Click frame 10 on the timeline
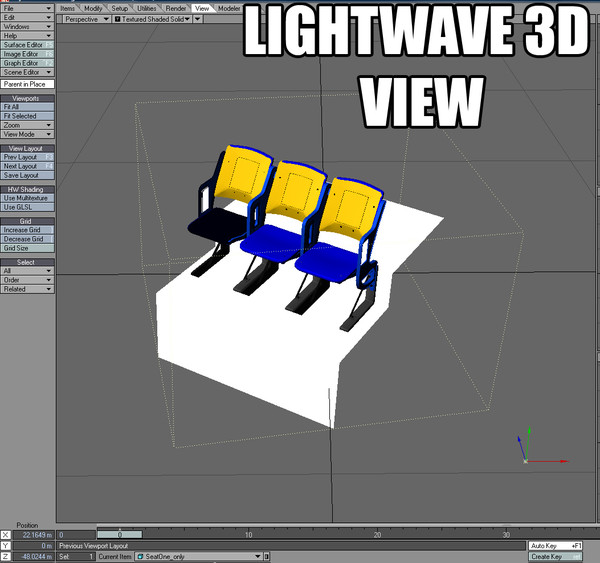Viewport: 600px width, 563px height. pos(248,535)
